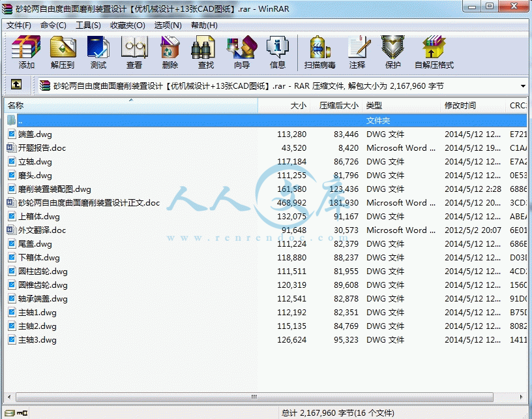Click the horizontal scrollbar right arrow
Image resolution: width=532 pixels, height=419 pixels.
click(x=521, y=397)
